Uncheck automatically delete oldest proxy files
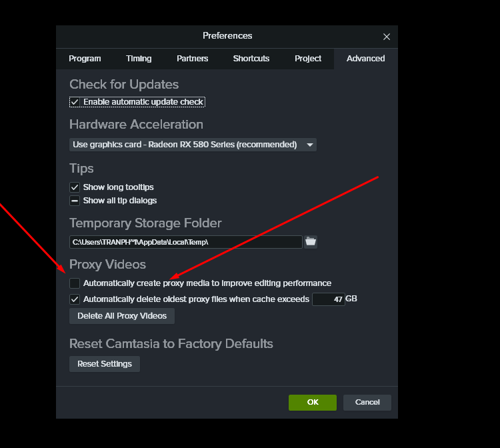Screen dimensions: 500x448 75,299
